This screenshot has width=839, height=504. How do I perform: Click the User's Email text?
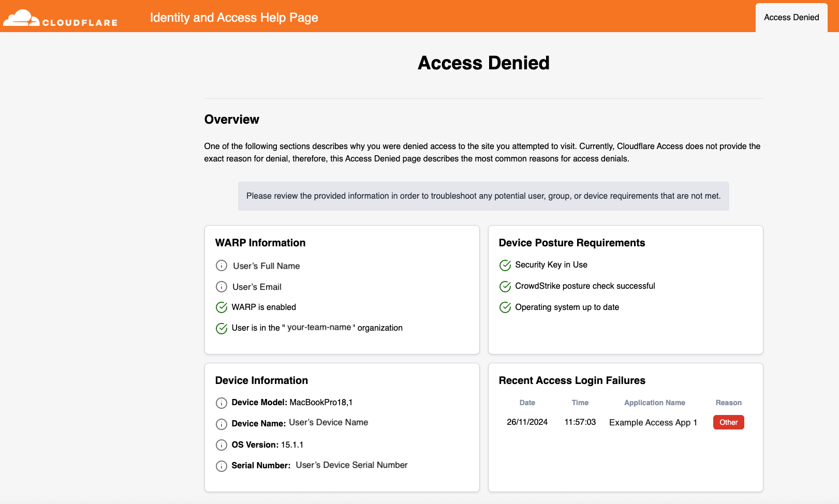257,287
